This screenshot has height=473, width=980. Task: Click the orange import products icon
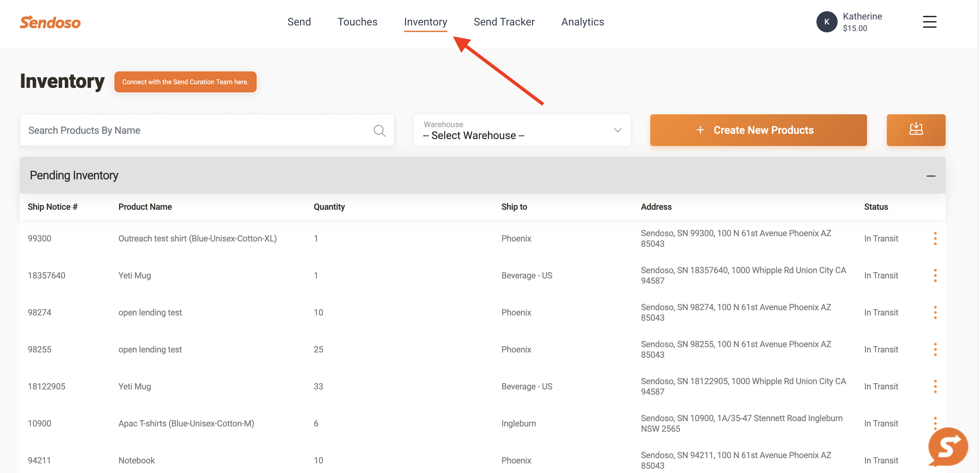(916, 130)
